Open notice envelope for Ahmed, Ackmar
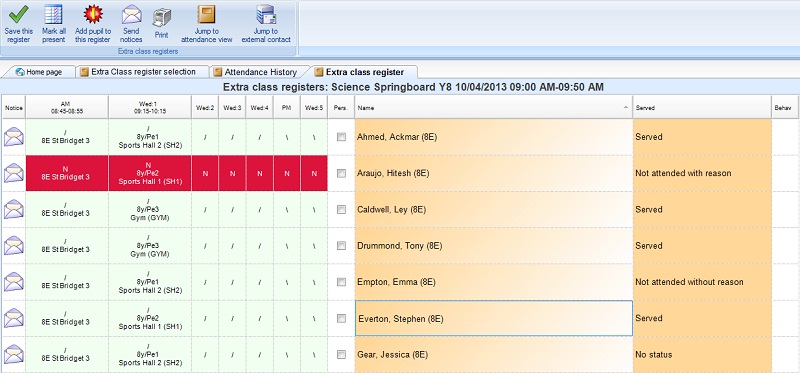Screen dimensions: 800x373 14,137
